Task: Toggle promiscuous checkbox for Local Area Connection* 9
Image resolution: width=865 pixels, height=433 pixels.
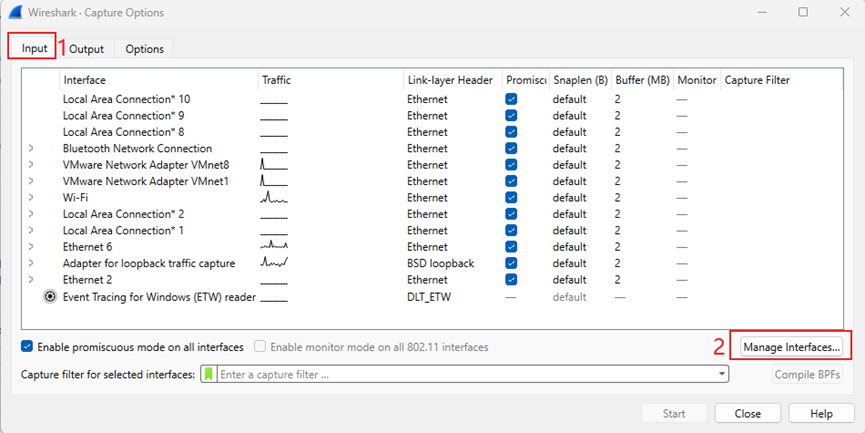Action: click(x=511, y=115)
